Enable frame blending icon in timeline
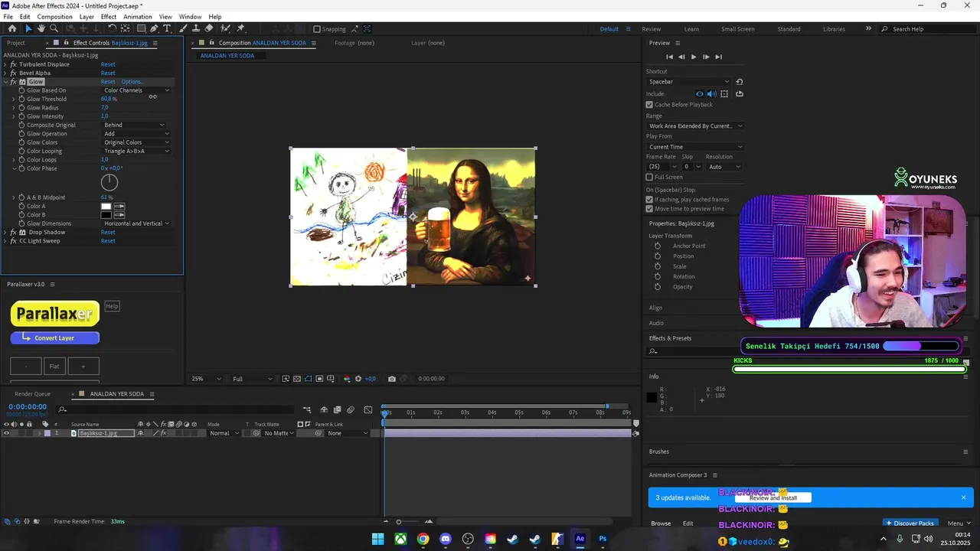Viewport: 980px width, 551px height. click(x=338, y=409)
